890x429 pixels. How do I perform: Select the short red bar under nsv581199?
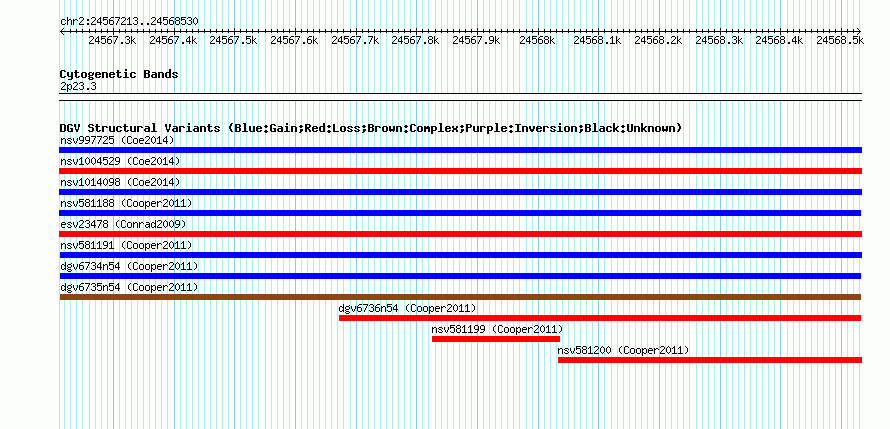click(496, 339)
